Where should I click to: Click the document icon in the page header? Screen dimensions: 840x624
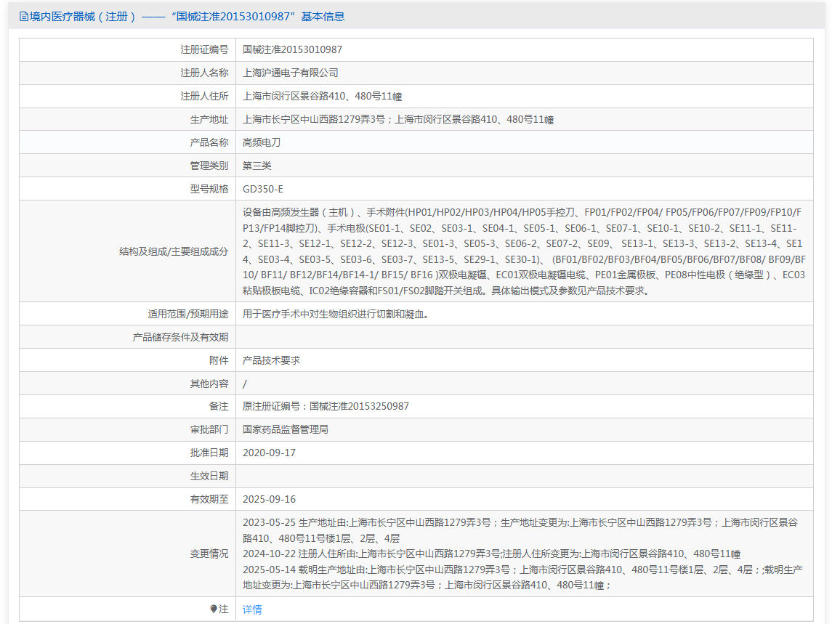(x=23, y=17)
